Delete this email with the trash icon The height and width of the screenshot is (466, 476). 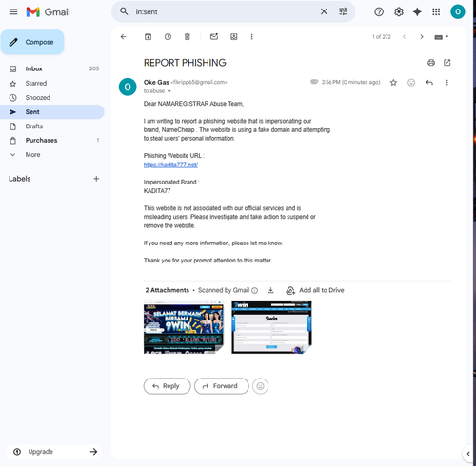[x=188, y=37]
